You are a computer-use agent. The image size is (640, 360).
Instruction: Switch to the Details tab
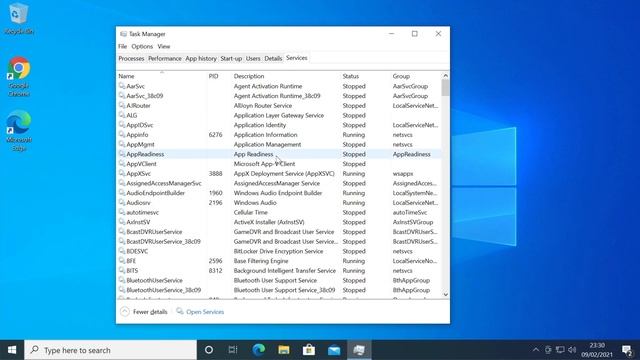[273, 58]
